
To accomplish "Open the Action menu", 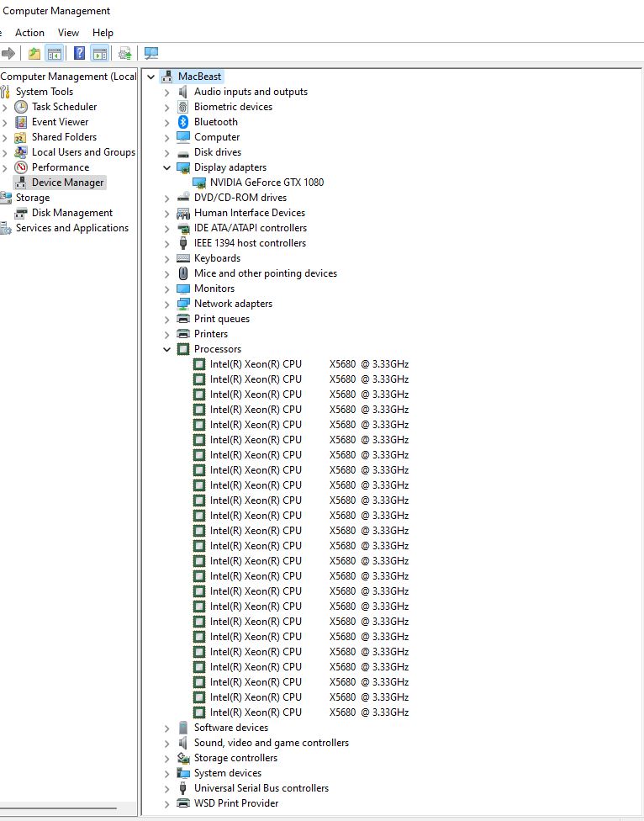I will tap(29, 33).
